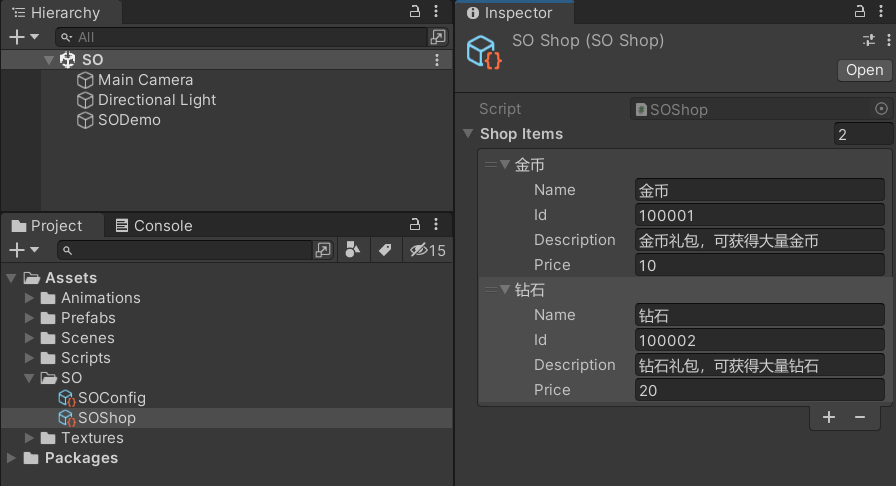This screenshot has width=896, height=486.
Task: Click the Open button
Action: pyautogui.click(x=865, y=70)
